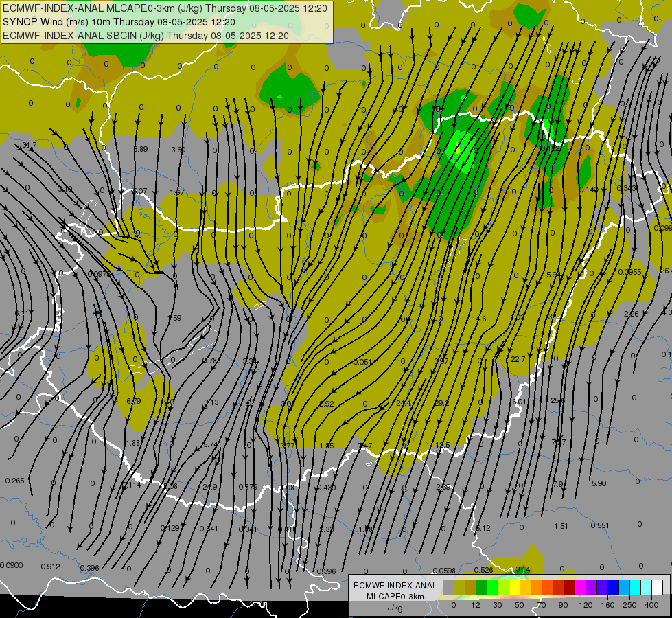Screen dimensions: 672x618
Task: Click the legend label MLCAPE0-3km
Action: click(x=395, y=597)
